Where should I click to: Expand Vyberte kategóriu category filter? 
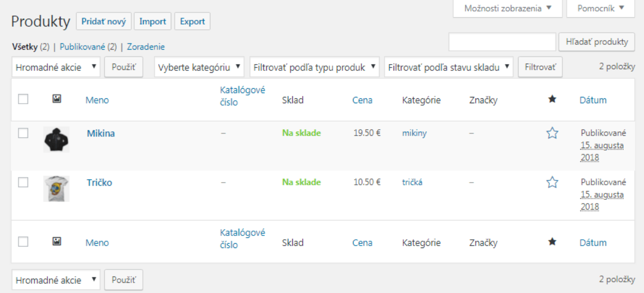199,67
